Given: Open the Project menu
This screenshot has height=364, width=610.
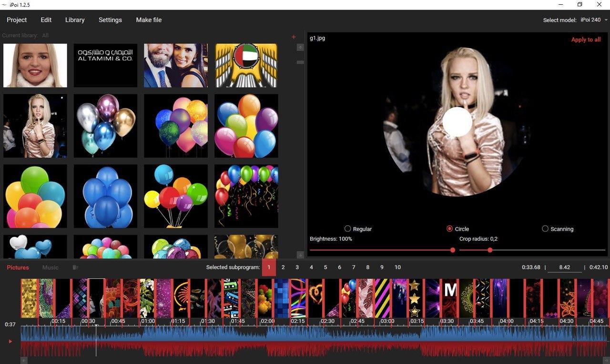Looking at the screenshot, I should point(17,20).
